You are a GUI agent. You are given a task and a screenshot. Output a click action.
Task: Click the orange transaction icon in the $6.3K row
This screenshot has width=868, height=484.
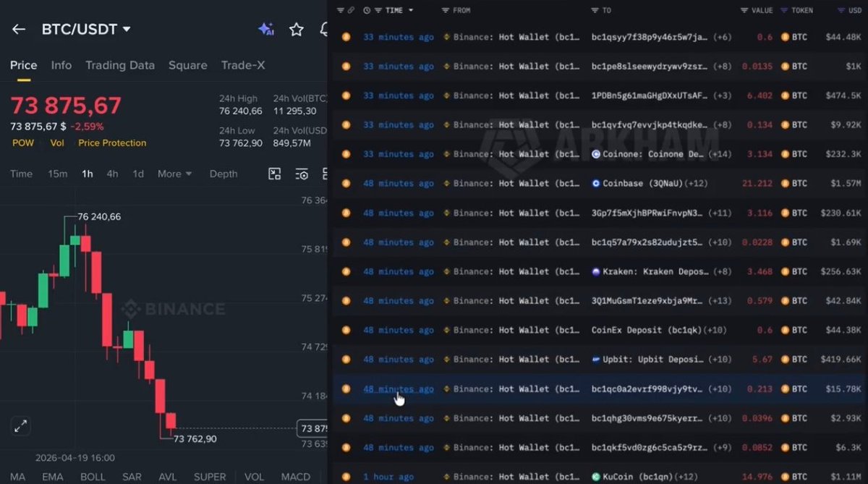[346, 447]
